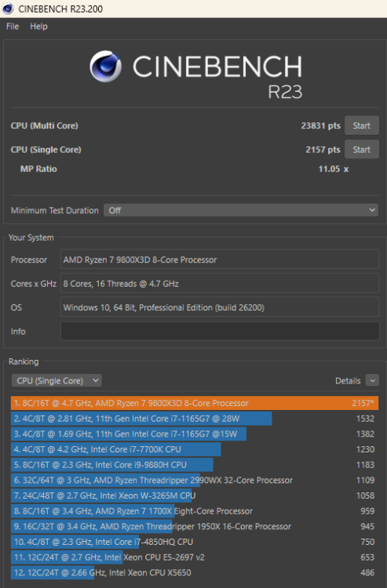Click the CPU (Single Core) test label
The height and width of the screenshot is (588, 387).
[x=46, y=150]
